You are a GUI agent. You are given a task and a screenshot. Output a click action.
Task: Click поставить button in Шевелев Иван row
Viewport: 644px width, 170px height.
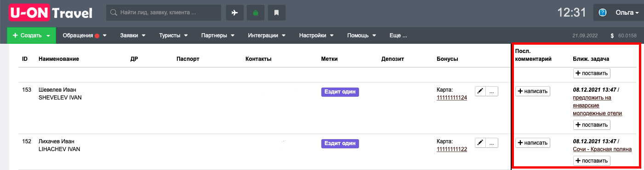coord(592,124)
